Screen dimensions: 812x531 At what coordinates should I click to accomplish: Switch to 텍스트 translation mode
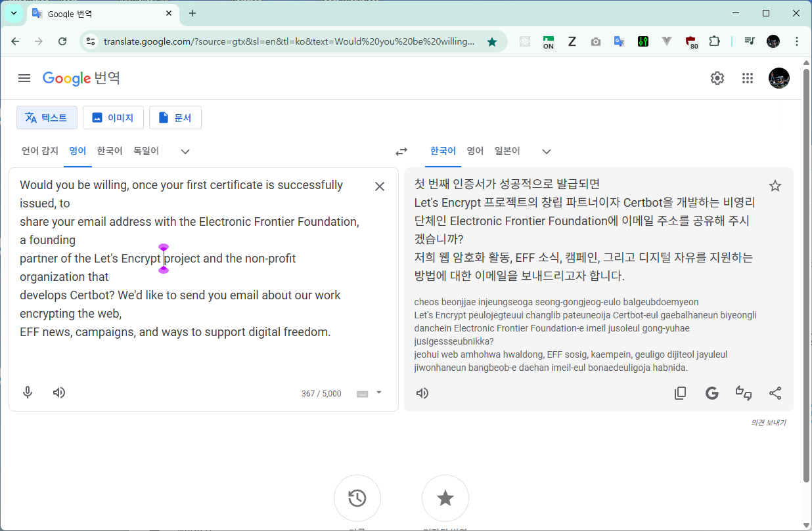(x=47, y=117)
